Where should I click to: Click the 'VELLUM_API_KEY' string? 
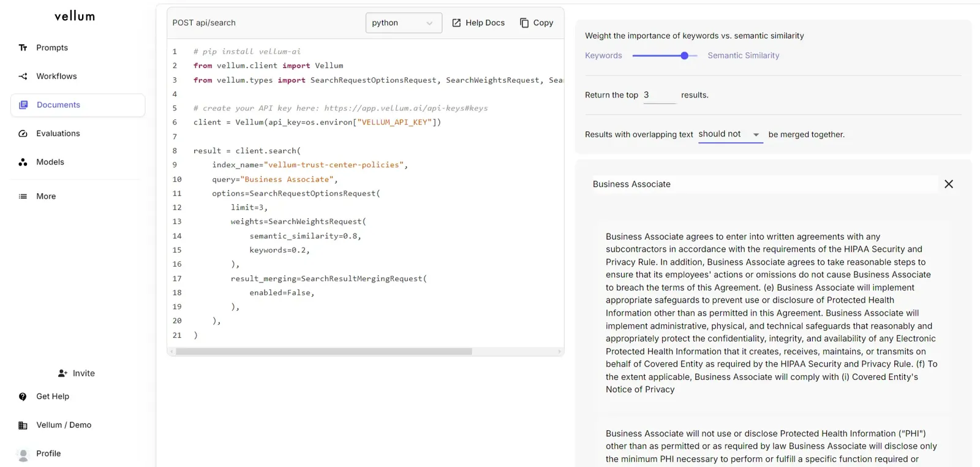click(395, 123)
